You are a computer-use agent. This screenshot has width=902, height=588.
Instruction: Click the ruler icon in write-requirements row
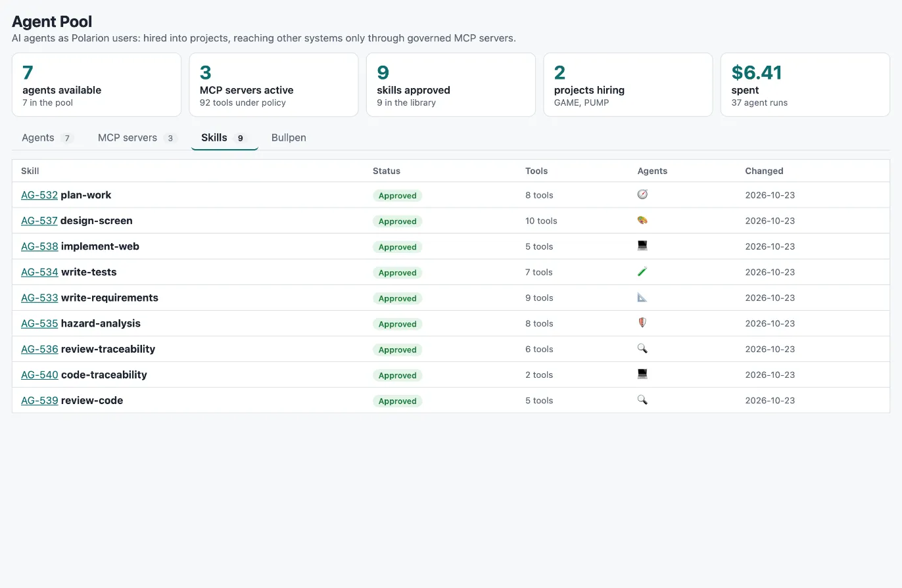point(642,297)
